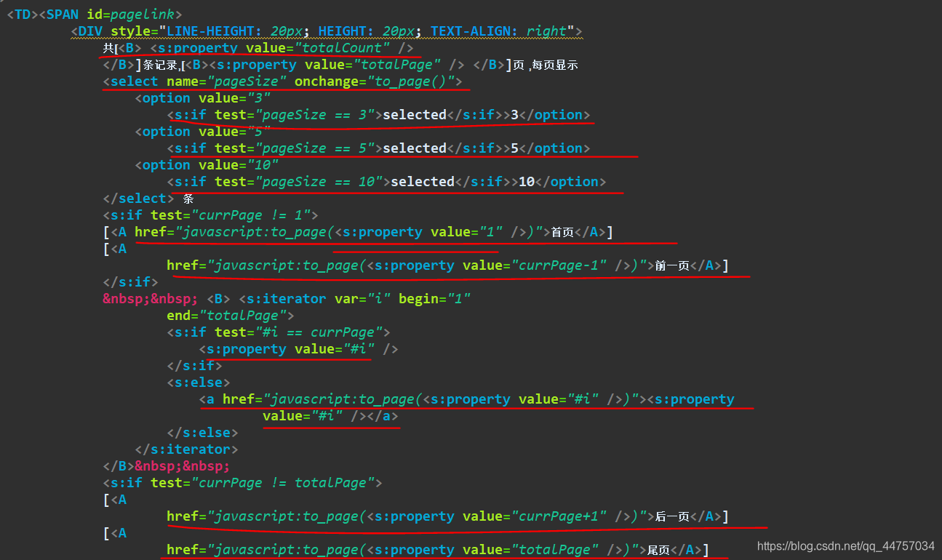Click the 首页 link text
This screenshot has height=560, width=942.
pyautogui.click(x=562, y=232)
